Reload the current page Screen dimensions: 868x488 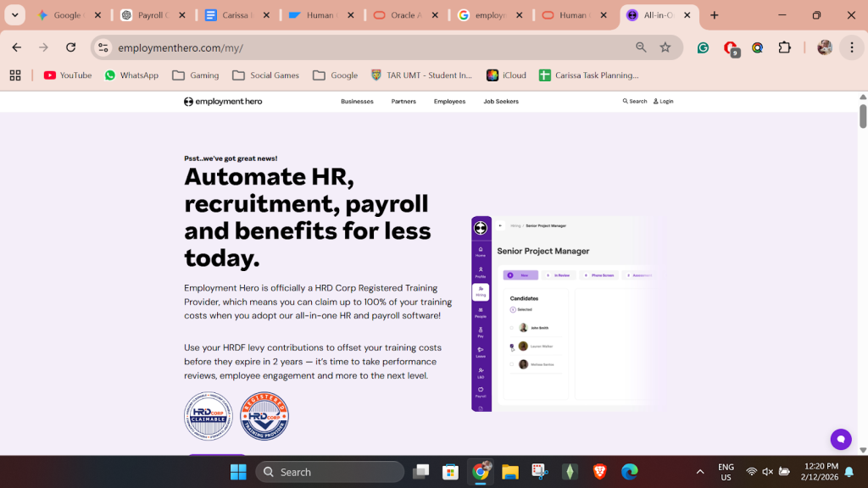tap(71, 47)
